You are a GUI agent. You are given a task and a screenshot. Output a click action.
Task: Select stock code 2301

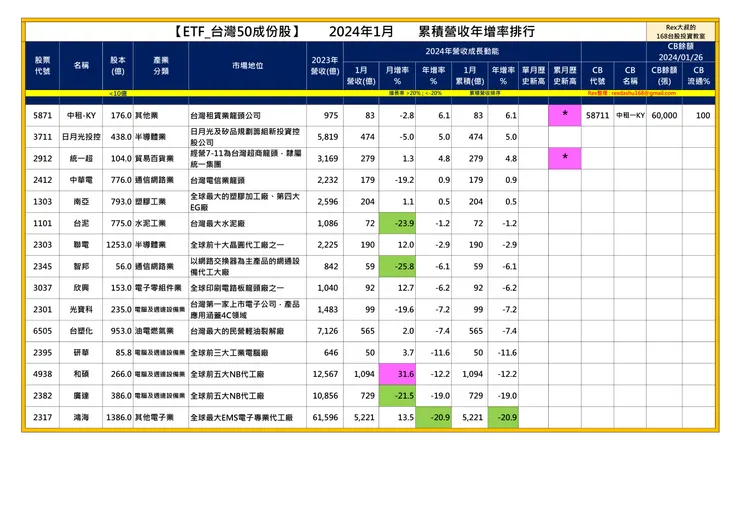(42, 310)
